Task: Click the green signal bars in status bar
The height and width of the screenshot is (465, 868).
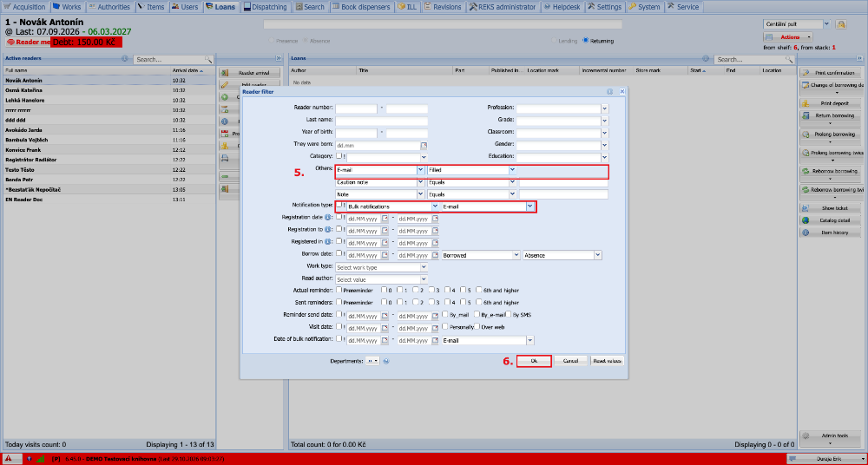Action: pyautogui.click(x=40, y=458)
